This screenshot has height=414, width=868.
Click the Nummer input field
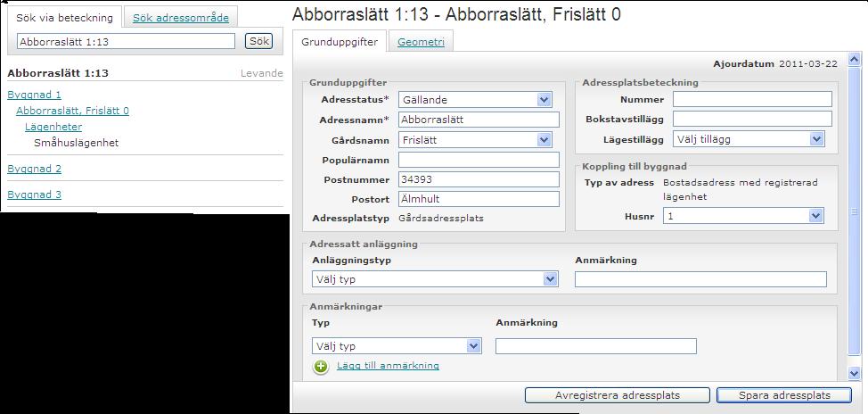[752, 99]
